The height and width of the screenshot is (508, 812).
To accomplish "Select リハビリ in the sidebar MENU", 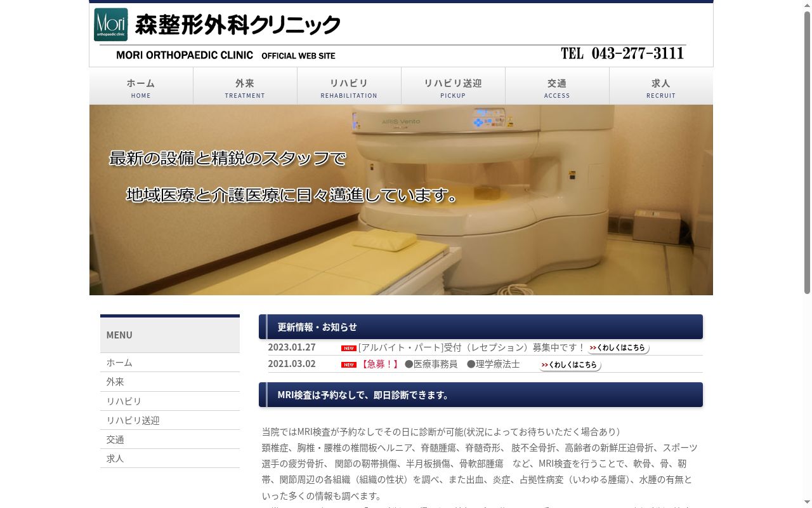I will [x=170, y=401].
